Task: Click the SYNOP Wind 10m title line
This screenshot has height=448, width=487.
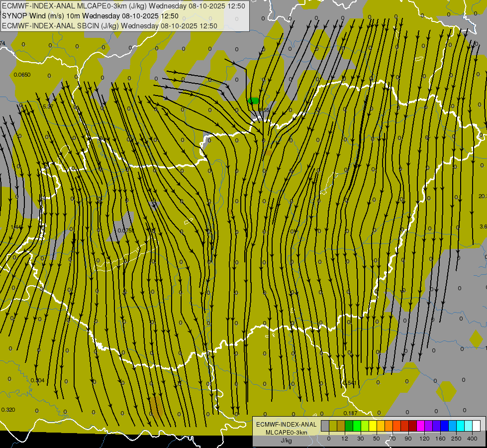Action: [x=90, y=16]
